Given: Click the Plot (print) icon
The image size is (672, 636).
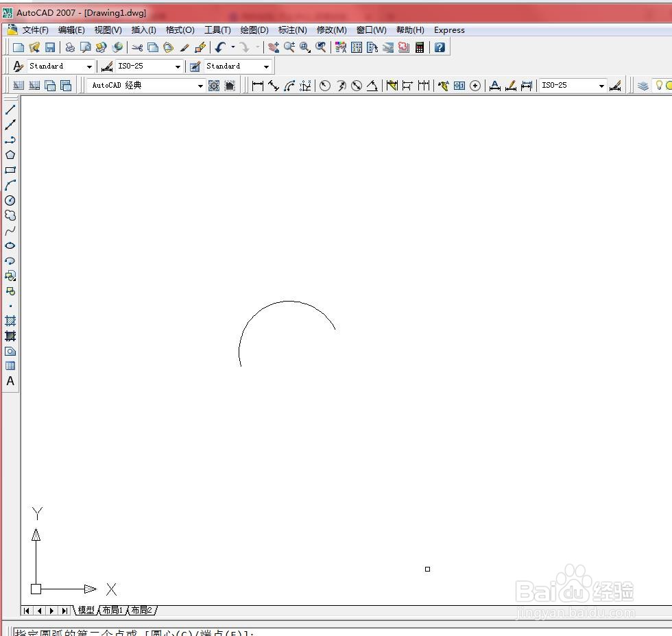Looking at the screenshot, I should click(x=70, y=47).
